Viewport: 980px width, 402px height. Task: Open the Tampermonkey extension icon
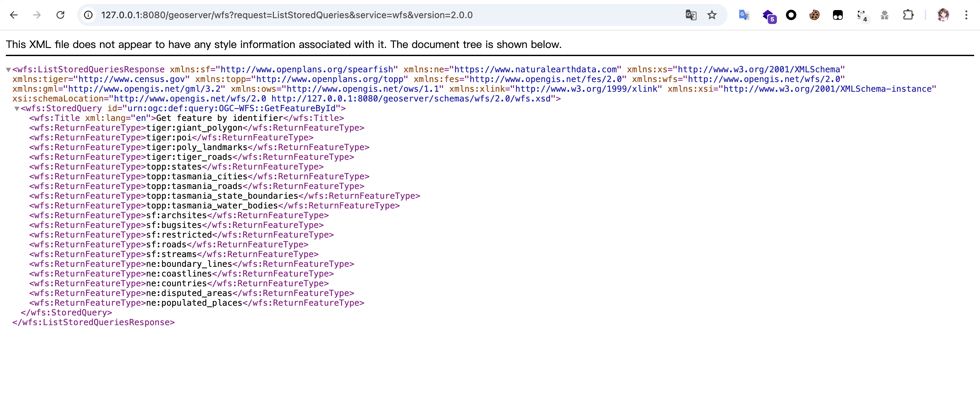tap(837, 15)
